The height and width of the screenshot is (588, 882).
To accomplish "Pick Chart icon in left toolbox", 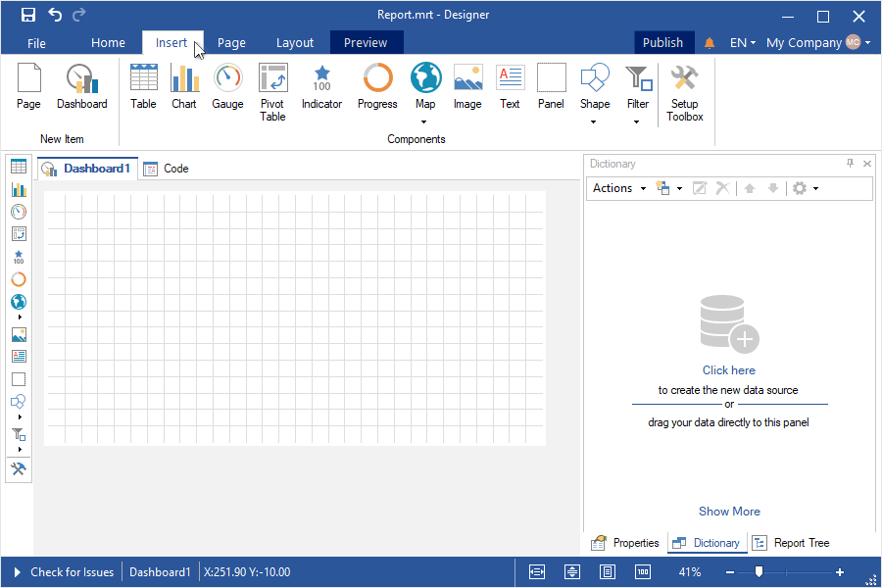I will click(19, 189).
